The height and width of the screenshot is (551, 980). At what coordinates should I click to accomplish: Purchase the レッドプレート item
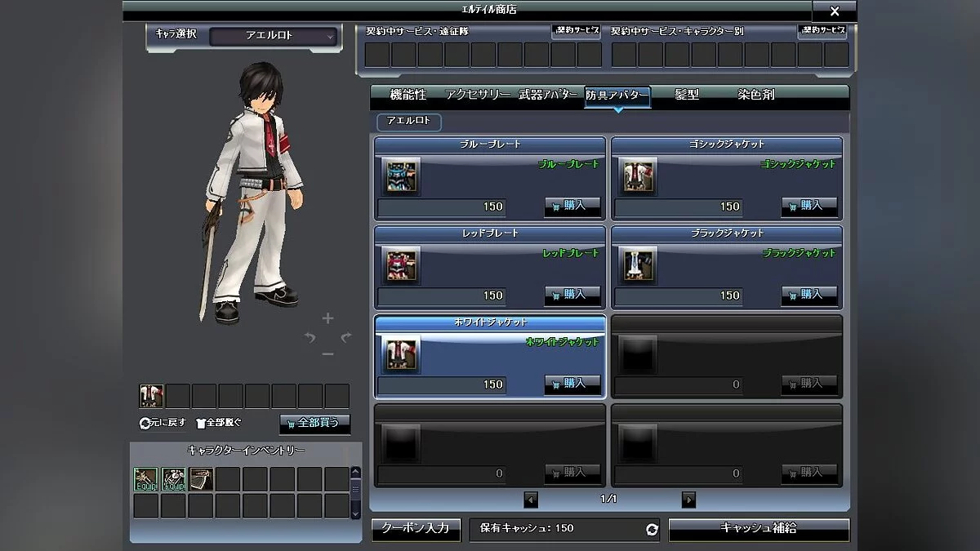[x=572, y=295]
